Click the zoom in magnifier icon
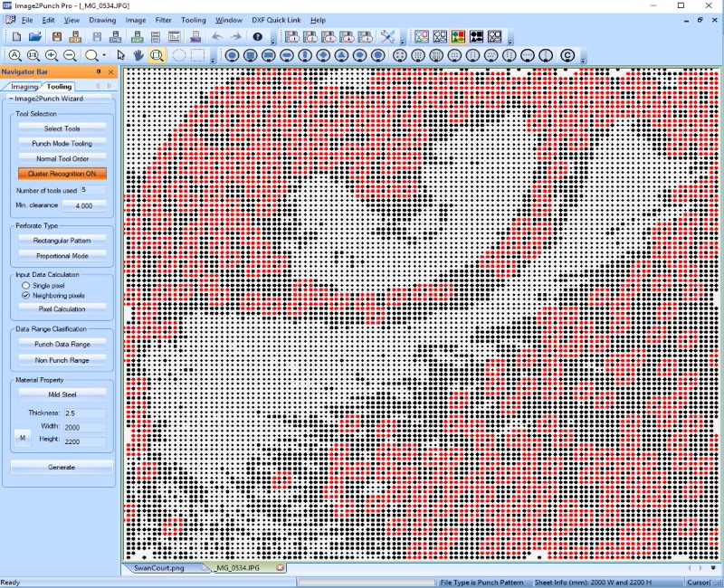The image size is (724, 588). click(52, 55)
